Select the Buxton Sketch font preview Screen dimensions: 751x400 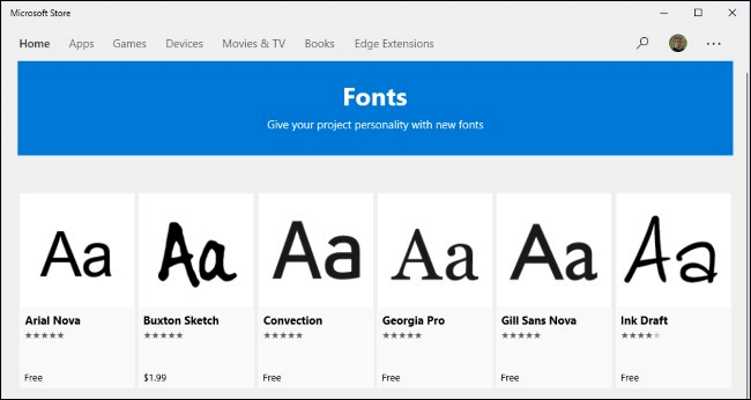pyautogui.click(x=197, y=251)
